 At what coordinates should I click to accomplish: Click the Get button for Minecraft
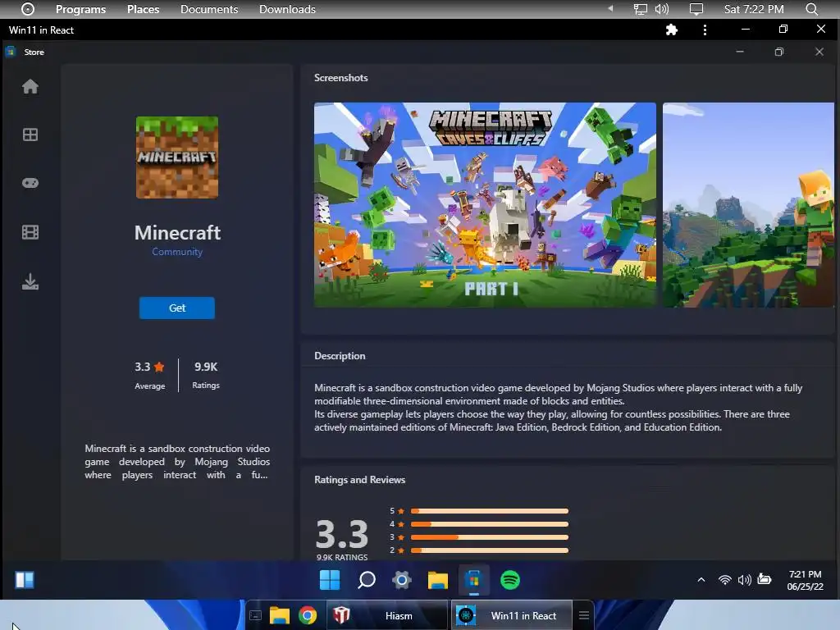[x=177, y=308]
